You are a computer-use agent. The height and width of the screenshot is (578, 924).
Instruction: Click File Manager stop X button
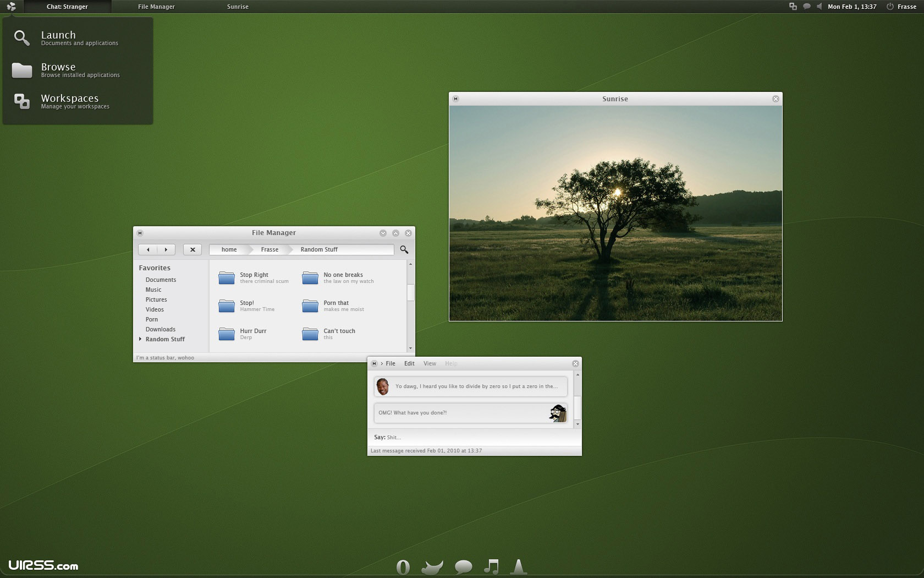(x=193, y=249)
